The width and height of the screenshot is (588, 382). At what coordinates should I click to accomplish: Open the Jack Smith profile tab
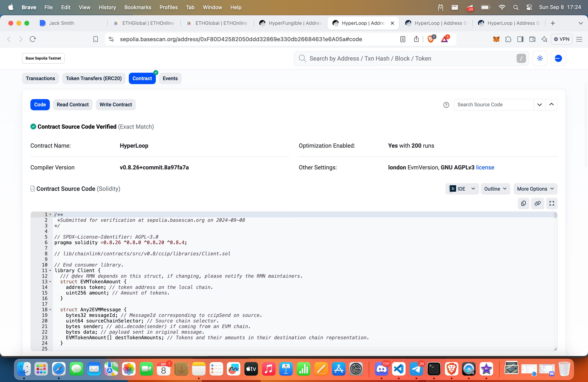pos(72,23)
